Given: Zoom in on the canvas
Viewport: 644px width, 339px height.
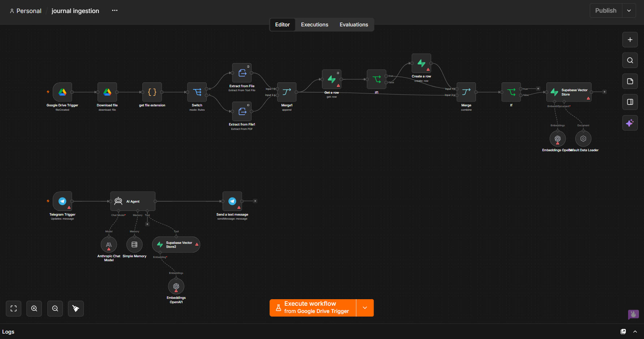Looking at the screenshot, I should coord(34,309).
